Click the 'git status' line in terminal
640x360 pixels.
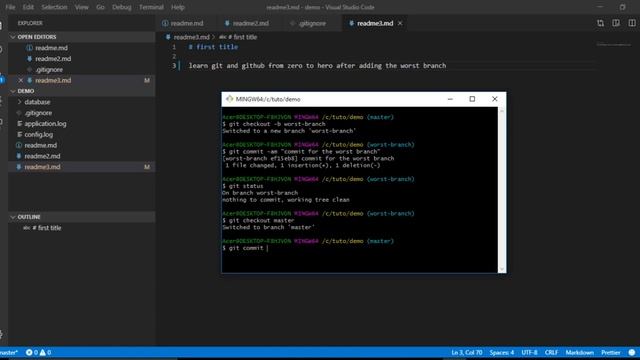click(x=243, y=186)
